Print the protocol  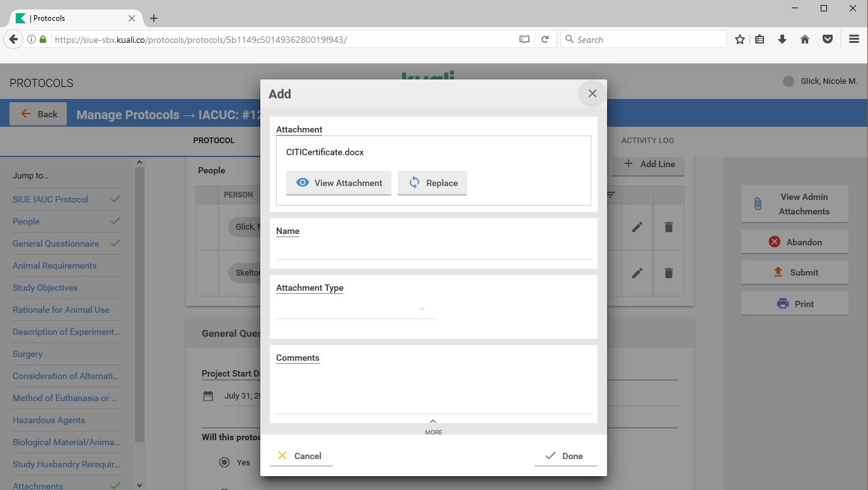[794, 304]
